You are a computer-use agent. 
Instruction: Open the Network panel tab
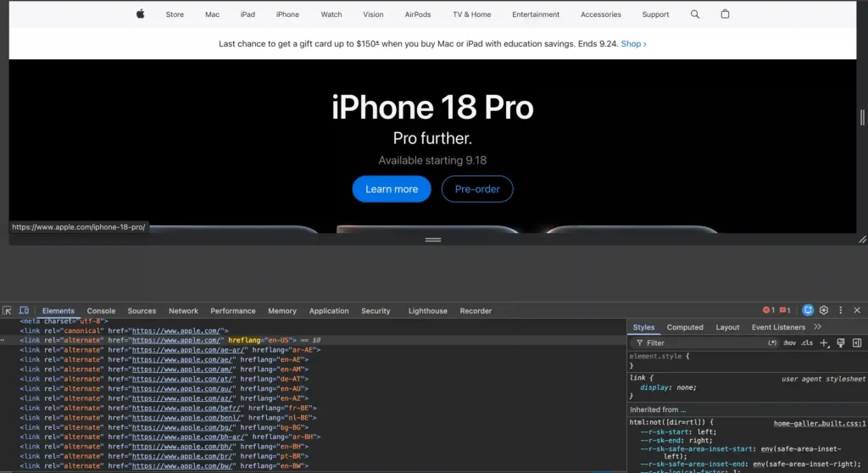click(183, 311)
